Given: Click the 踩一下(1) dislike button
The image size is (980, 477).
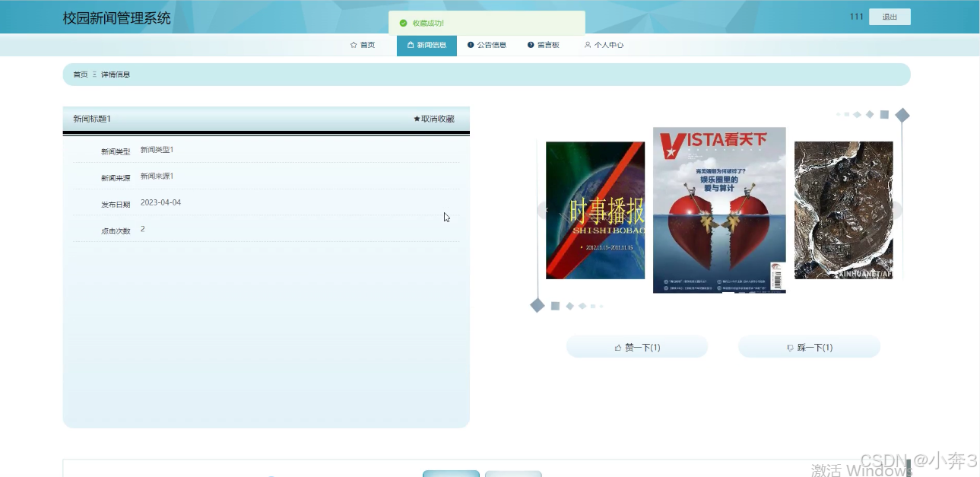Looking at the screenshot, I should click(809, 347).
